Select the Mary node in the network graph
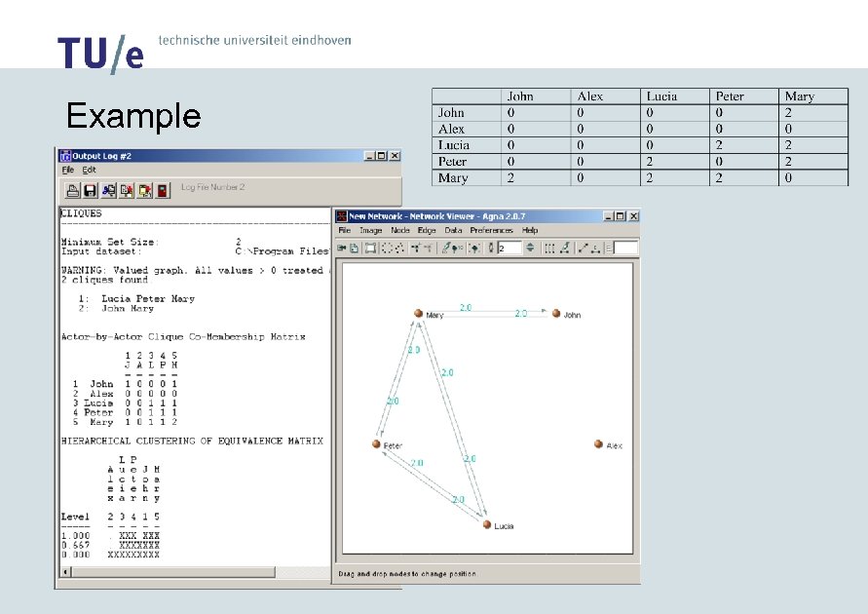 [419, 314]
